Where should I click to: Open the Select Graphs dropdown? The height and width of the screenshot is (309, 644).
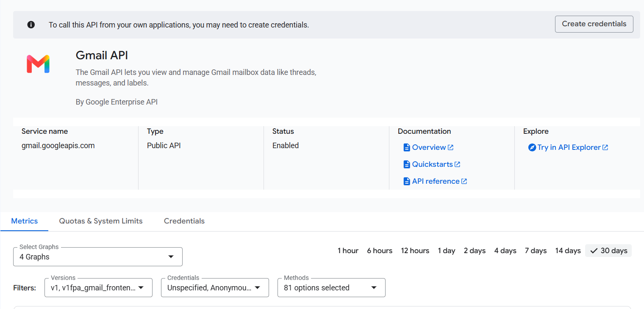tap(98, 257)
